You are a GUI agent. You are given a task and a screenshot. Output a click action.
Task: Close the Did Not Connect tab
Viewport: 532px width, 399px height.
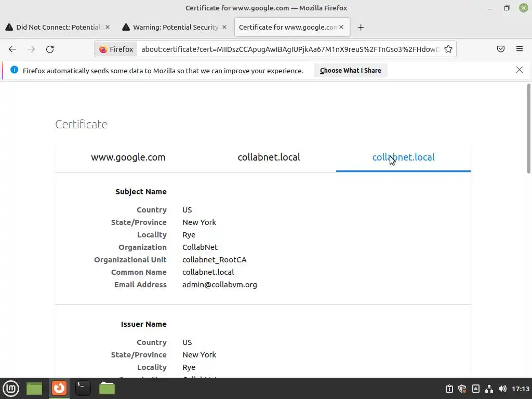pyautogui.click(x=108, y=27)
